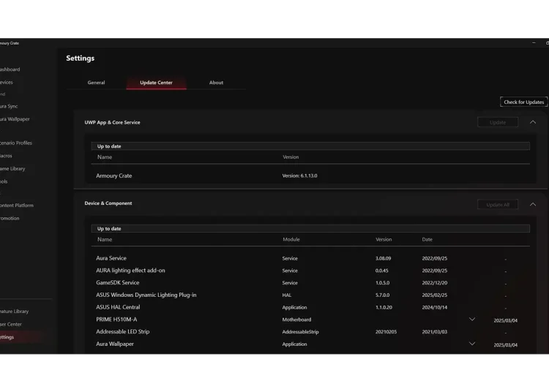This screenshot has width=549, height=392.
Task: Click the Update All button
Action: click(498, 205)
